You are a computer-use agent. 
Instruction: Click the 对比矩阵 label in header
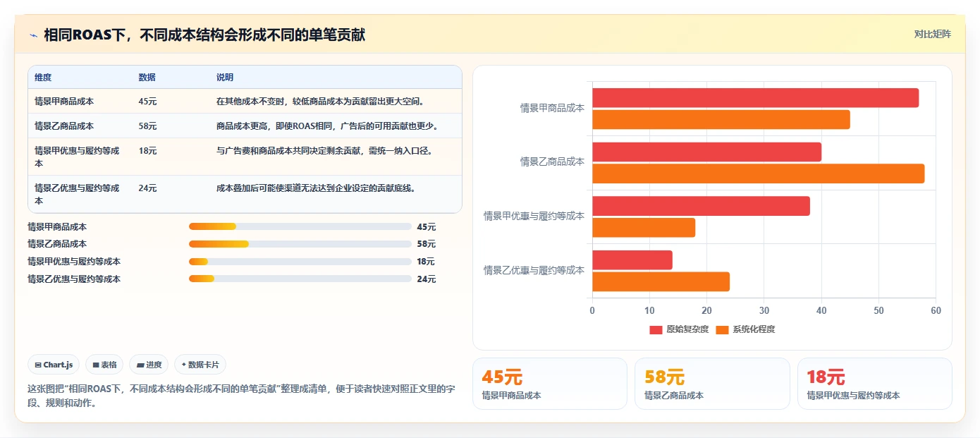[932, 34]
